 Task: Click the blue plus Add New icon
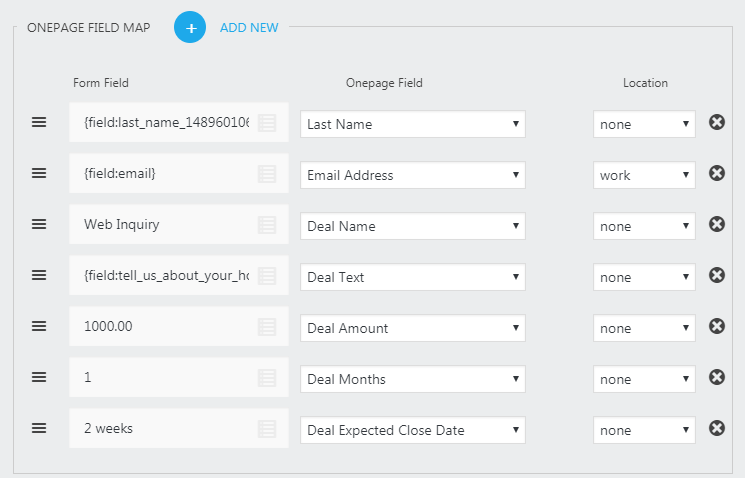(190, 27)
